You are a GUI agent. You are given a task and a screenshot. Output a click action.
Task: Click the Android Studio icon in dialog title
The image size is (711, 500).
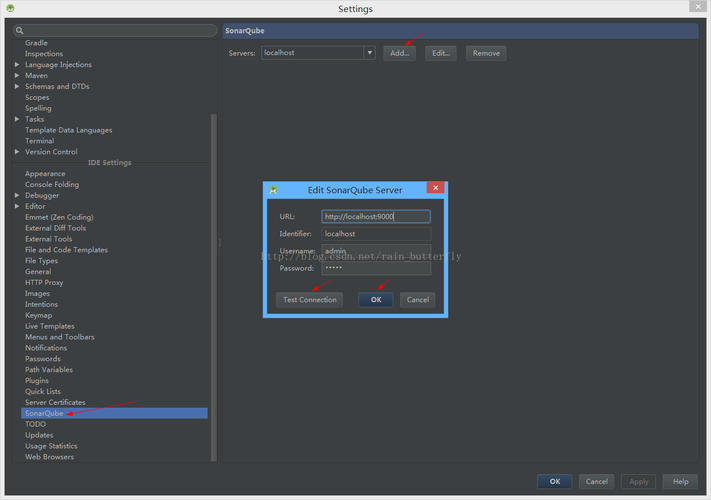tap(273, 190)
